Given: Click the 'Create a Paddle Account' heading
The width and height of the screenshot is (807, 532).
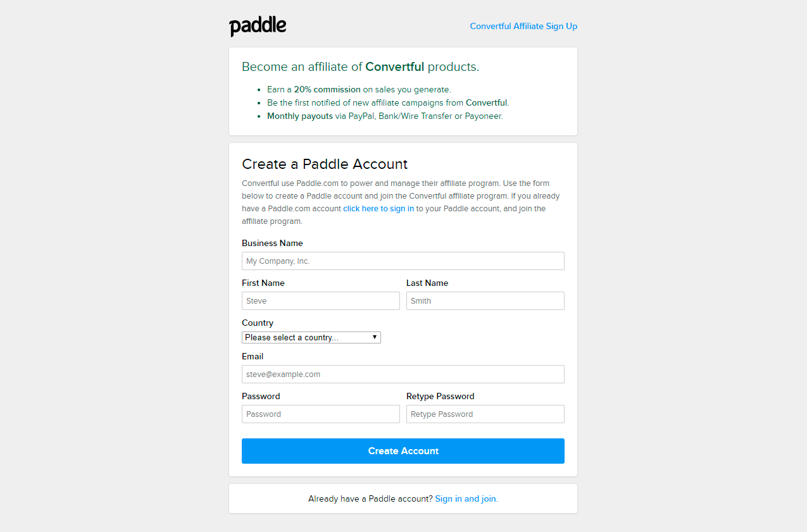Looking at the screenshot, I should coord(325,164).
